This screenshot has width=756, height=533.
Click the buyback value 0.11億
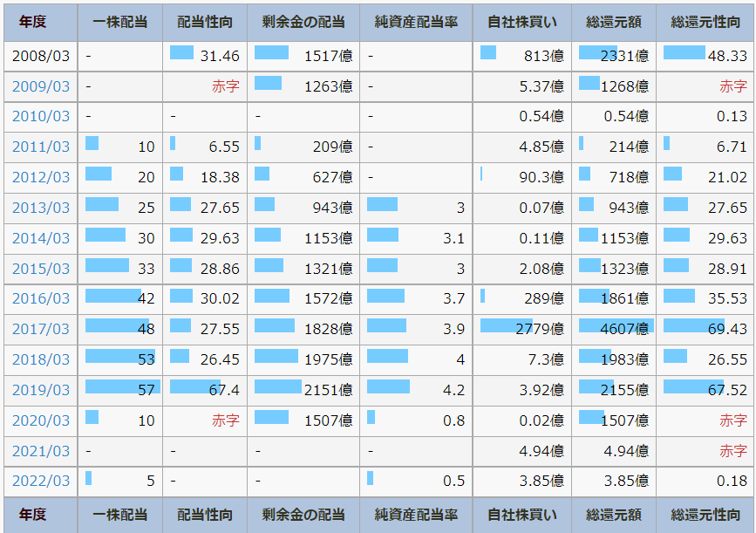[541, 238]
